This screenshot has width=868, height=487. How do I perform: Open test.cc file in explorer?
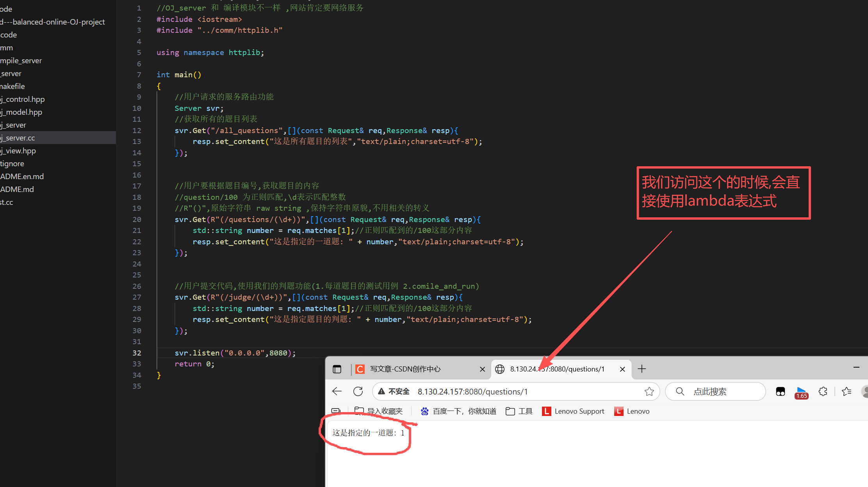(x=7, y=202)
